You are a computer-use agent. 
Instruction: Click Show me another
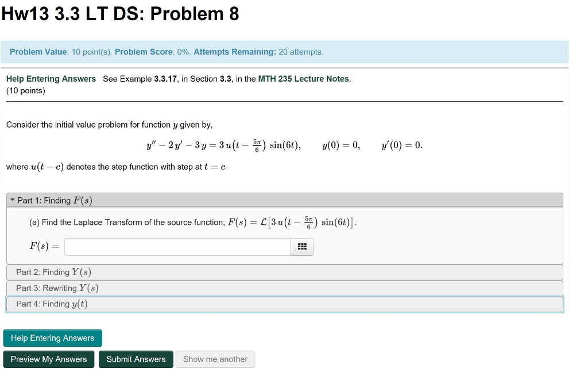coord(215,359)
